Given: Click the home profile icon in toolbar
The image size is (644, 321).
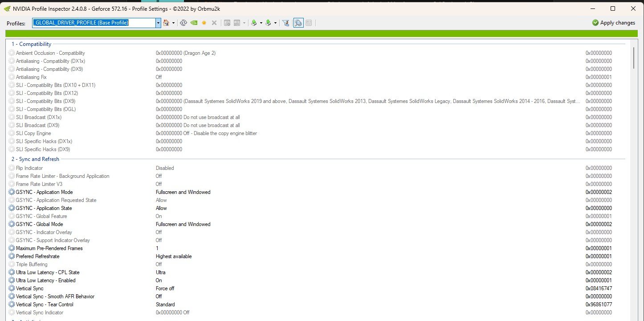Looking at the screenshot, I should coord(166,23).
